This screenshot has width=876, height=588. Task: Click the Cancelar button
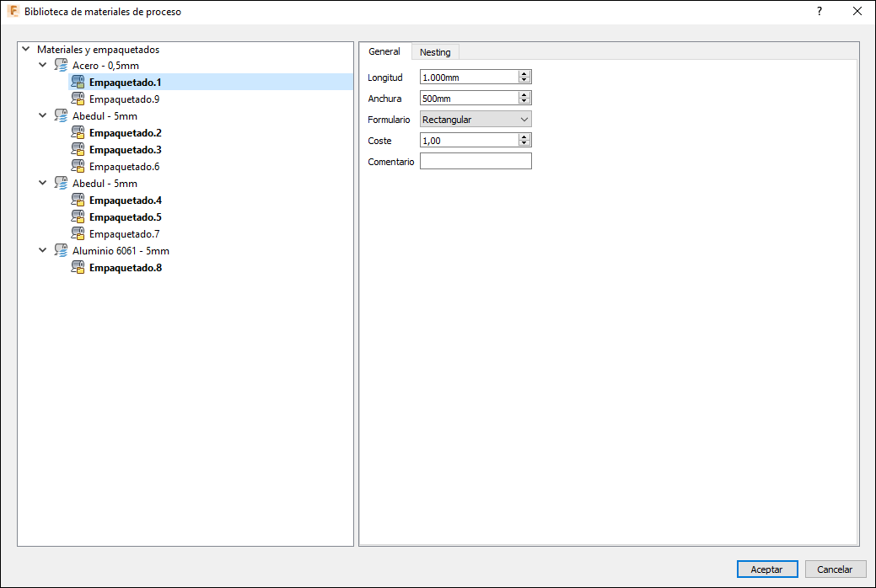836,569
